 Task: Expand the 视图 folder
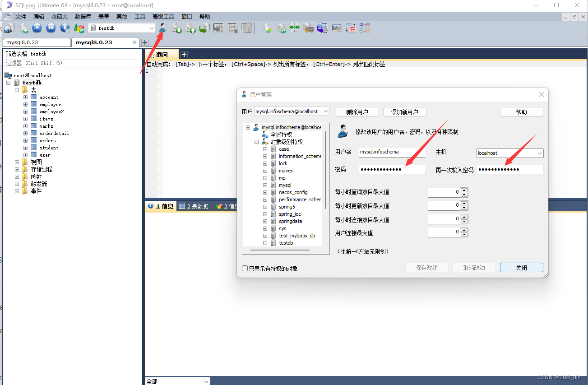pyautogui.click(x=17, y=162)
